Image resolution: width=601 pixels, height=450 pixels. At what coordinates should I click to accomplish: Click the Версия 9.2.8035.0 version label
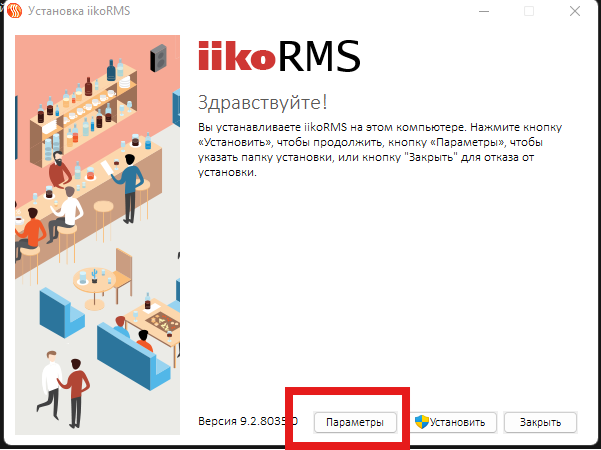[x=248, y=421]
